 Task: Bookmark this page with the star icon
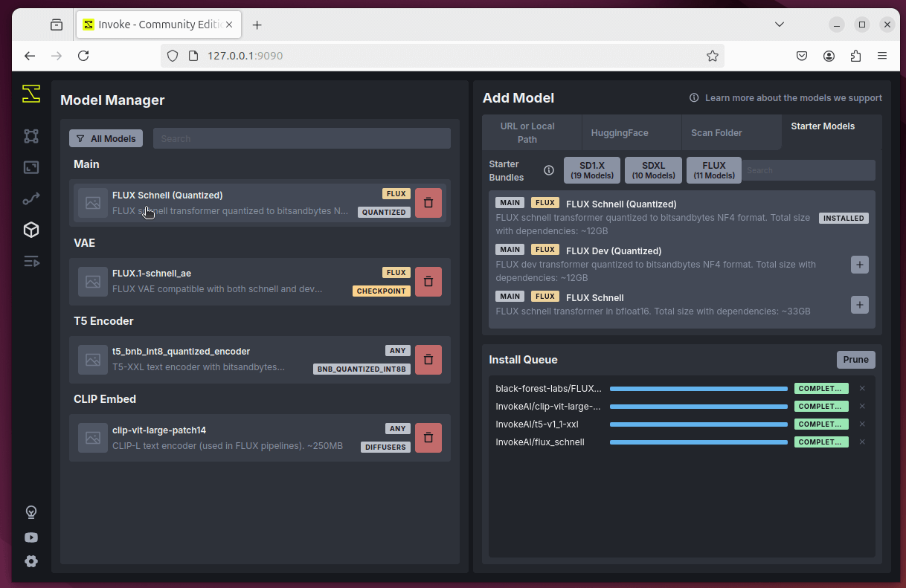(712, 56)
